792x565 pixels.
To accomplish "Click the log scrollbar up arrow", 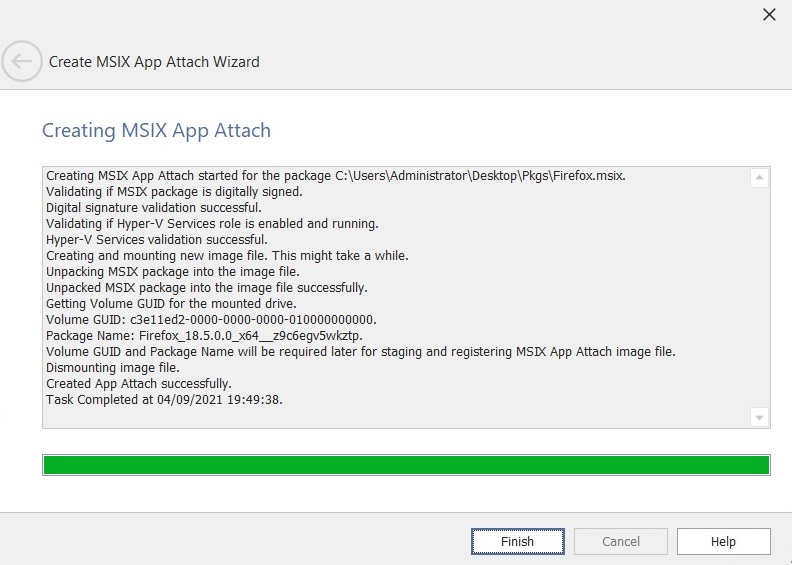I will [759, 178].
